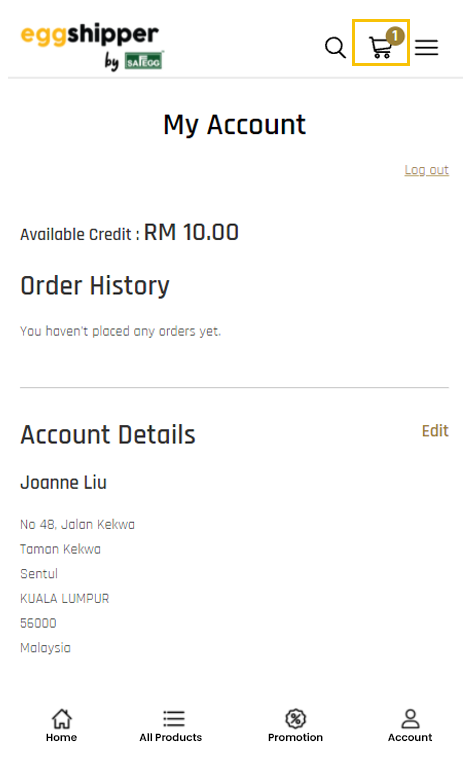Tap the Promotion percent badge icon
This screenshot has height=769, width=475.
click(x=296, y=718)
